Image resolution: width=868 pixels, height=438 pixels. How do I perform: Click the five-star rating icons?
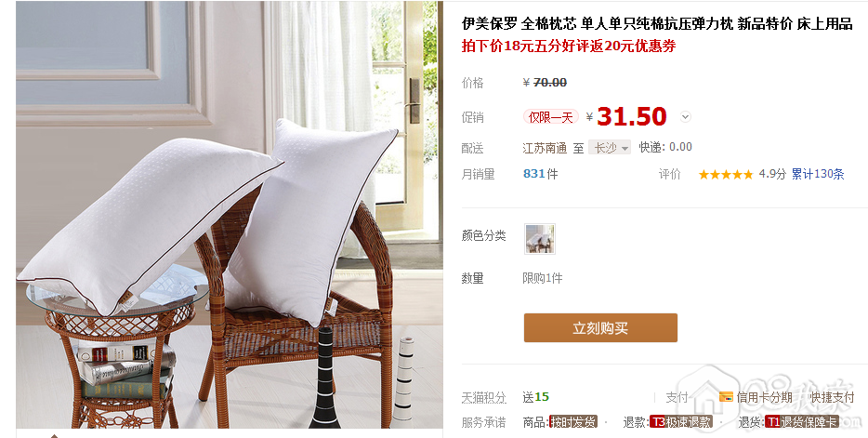pyautogui.click(x=726, y=175)
